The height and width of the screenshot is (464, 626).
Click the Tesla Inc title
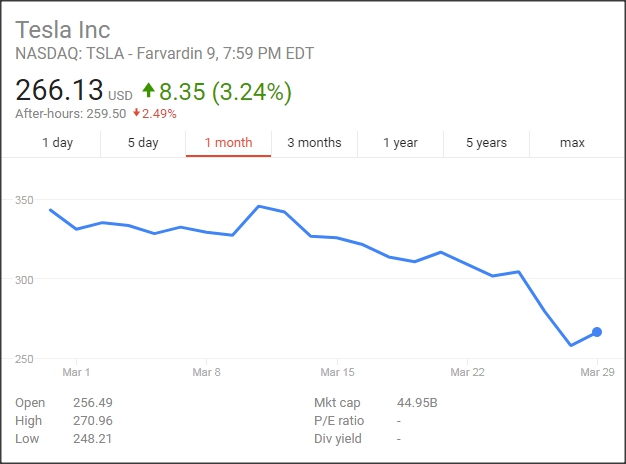tap(63, 30)
